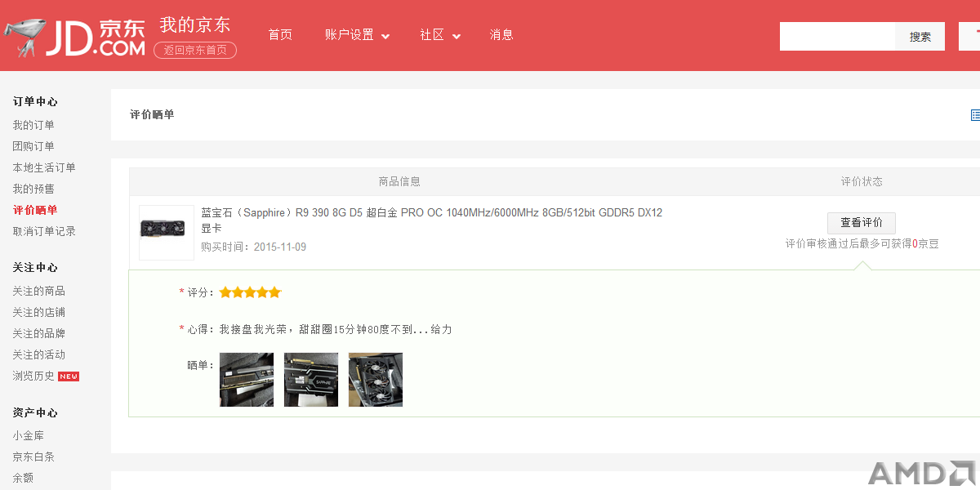Click the 关注中心 sidebar heading
980x490 pixels.
pos(35,267)
